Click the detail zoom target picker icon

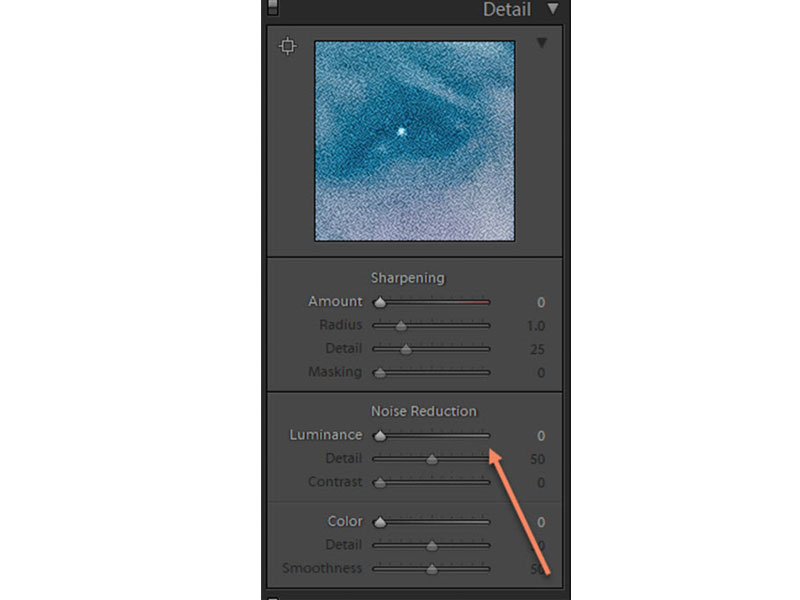point(287,46)
